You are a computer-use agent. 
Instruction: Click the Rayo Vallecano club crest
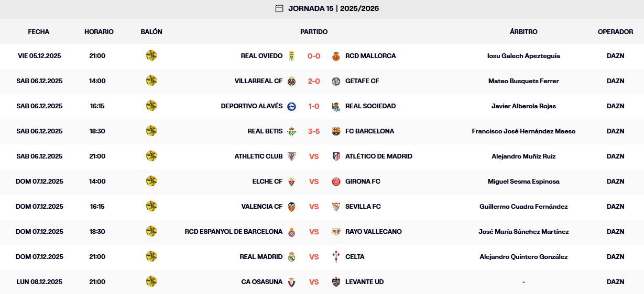(x=336, y=232)
